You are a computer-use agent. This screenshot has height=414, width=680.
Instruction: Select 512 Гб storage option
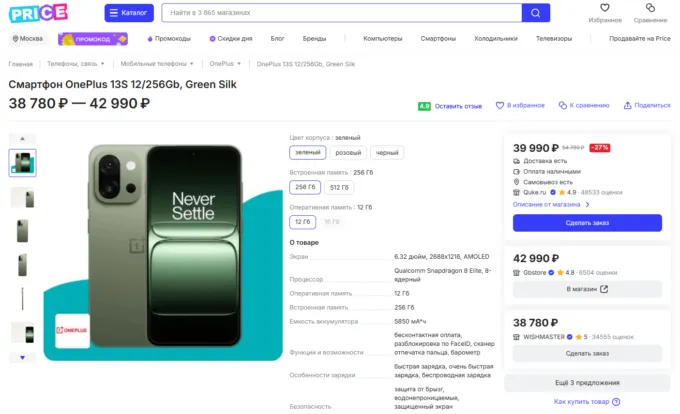coord(339,187)
